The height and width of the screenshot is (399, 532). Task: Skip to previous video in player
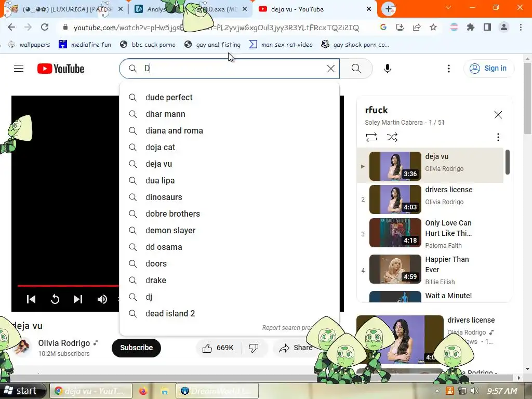pos(31,299)
